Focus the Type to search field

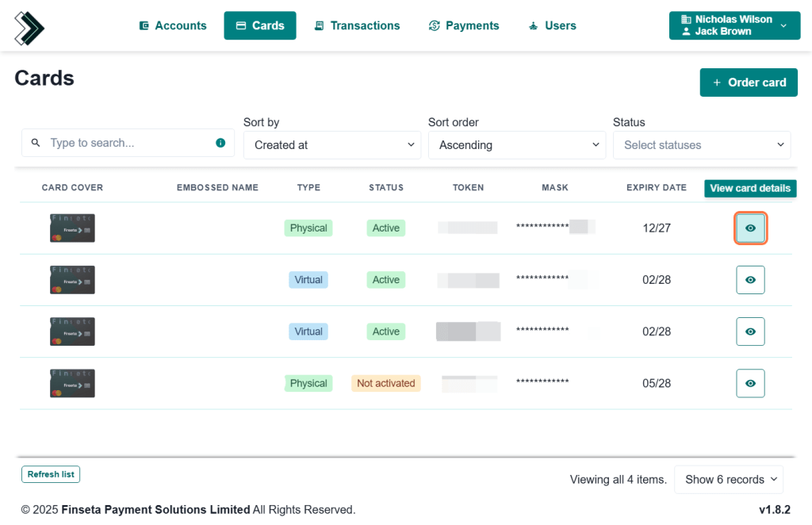coord(127,143)
